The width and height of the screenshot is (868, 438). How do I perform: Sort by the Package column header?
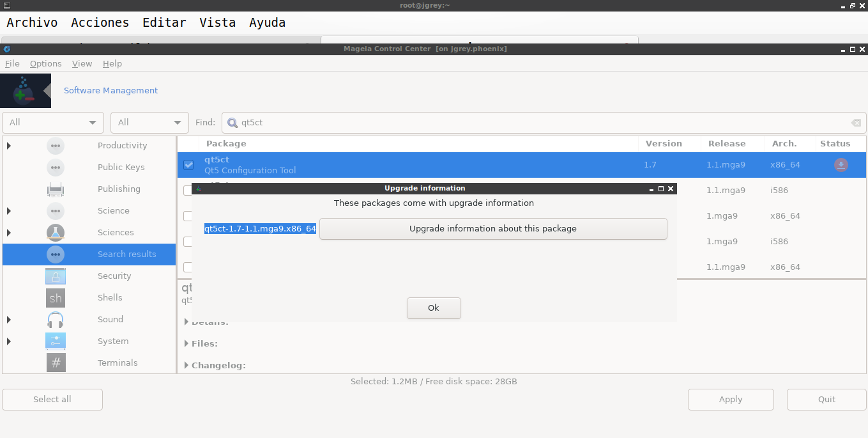[418, 144]
